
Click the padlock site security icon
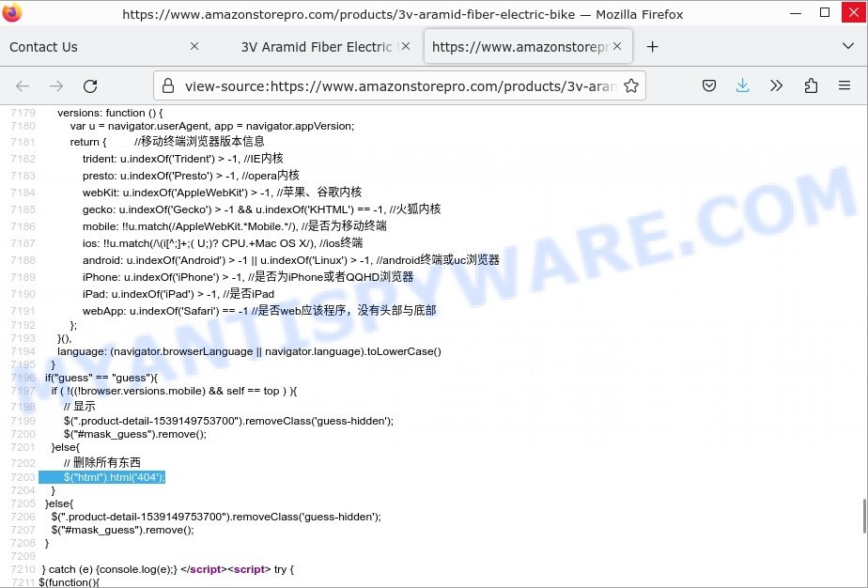[168, 85]
